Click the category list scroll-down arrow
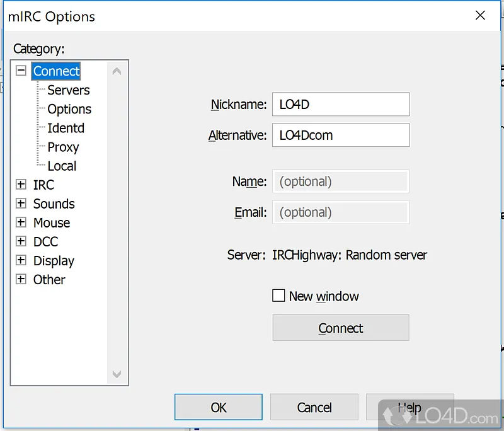Image resolution: width=504 pixels, height=431 pixels. click(x=117, y=374)
